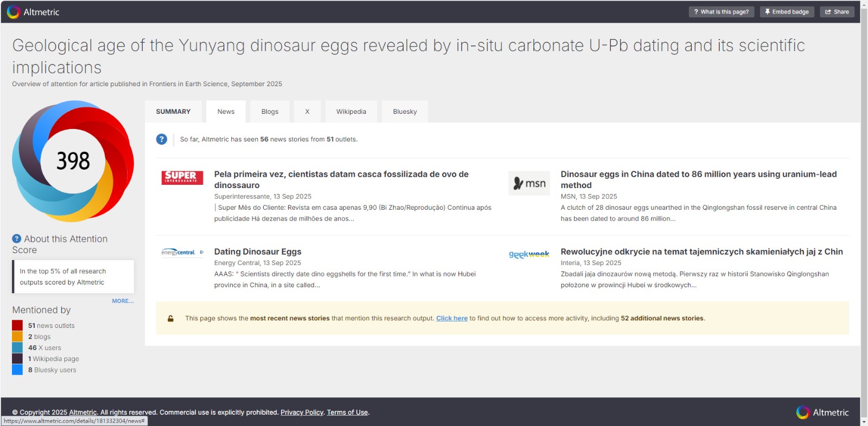Switch to the Summary tab
Screen dimensions: 868x426
[173, 112]
